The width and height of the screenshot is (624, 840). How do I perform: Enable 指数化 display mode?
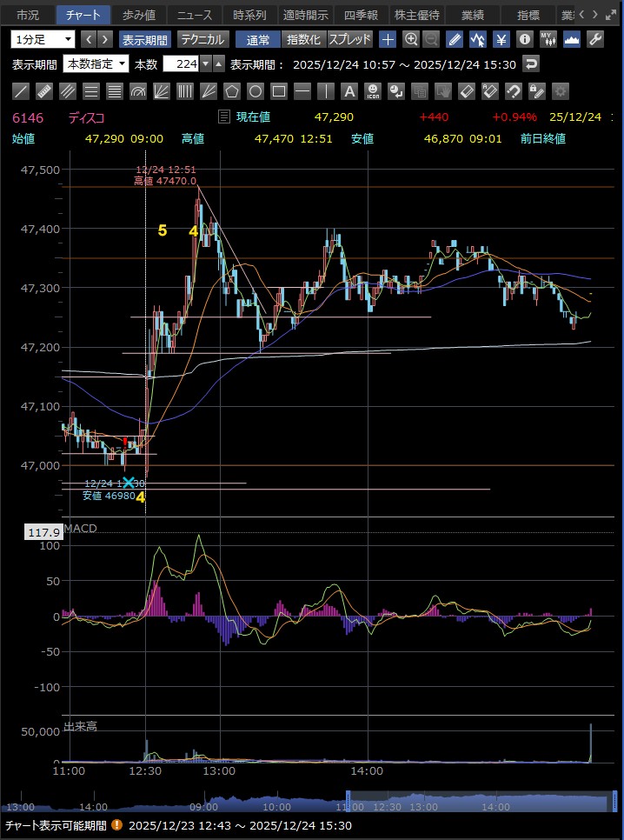click(303, 39)
